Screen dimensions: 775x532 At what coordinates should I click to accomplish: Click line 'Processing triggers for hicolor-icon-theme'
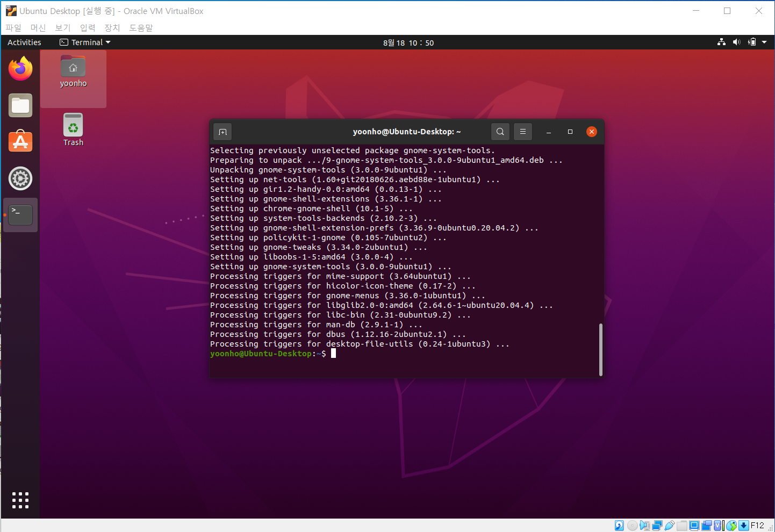pyautogui.click(x=343, y=286)
